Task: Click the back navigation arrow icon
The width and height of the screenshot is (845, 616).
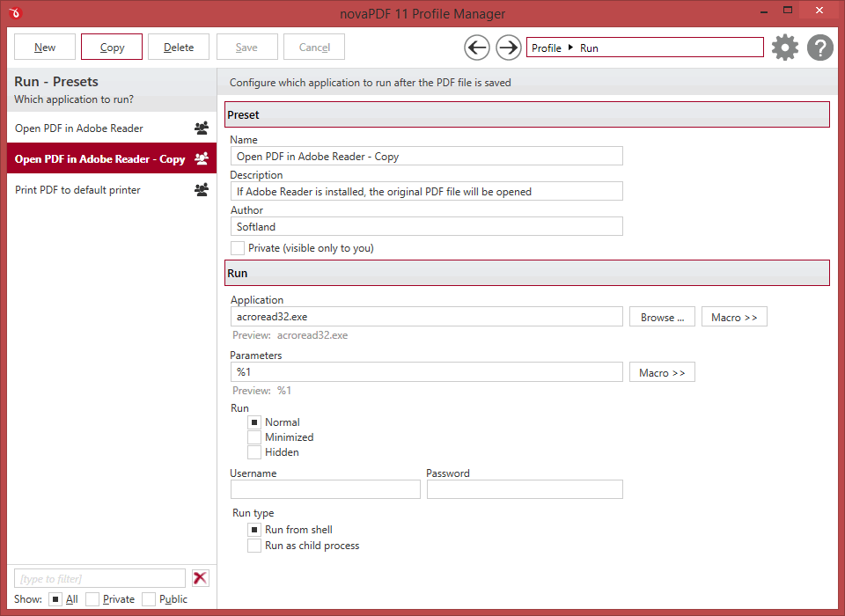Action: click(477, 48)
